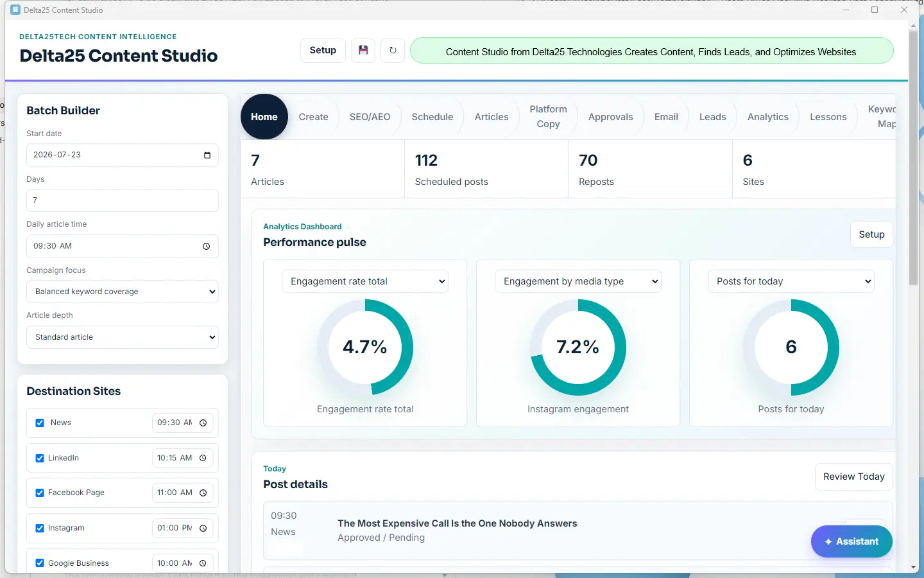Open Article depth dropdown
This screenshot has height=578, width=924.
click(x=122, y=337)
